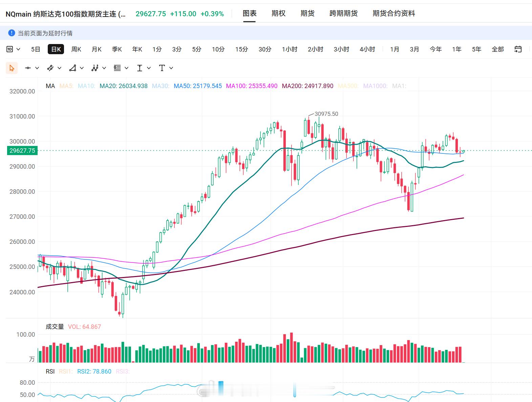Select the wave pattern tool
This screenshot has height=402, width=532.
pos(95,68)
